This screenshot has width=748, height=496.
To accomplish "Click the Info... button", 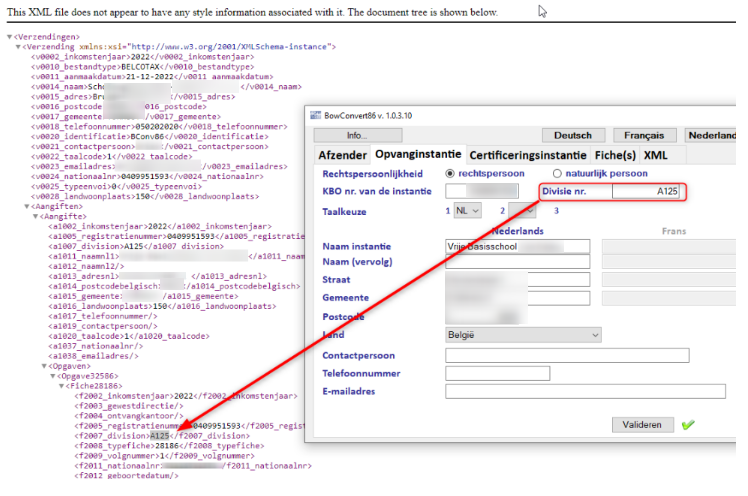I will point(358,135).
